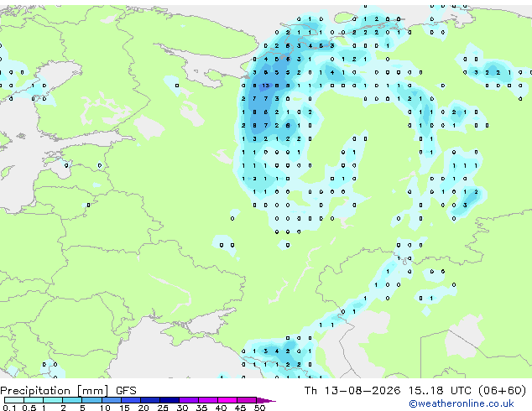Click the date text 'Th 13-08-2026'

(352, 391)
